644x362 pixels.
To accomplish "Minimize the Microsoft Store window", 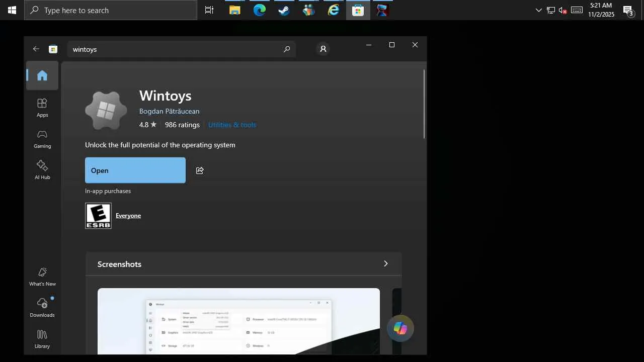I will (369, 45).
